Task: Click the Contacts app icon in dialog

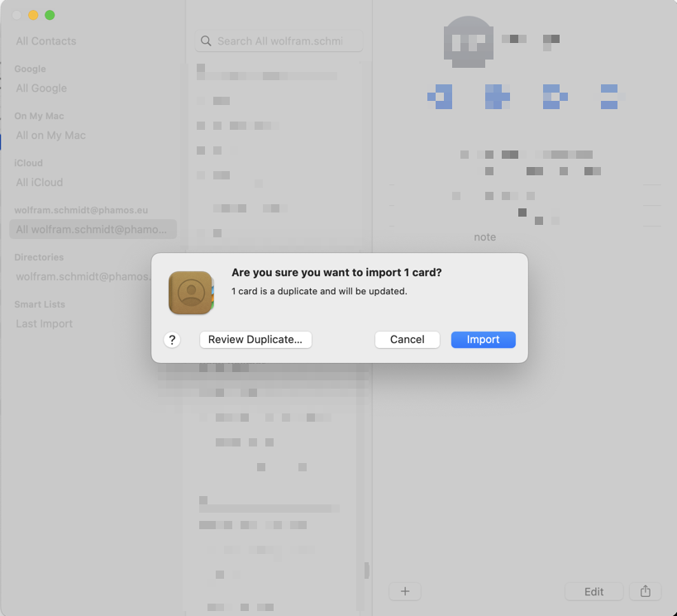Action: [191, 293]
